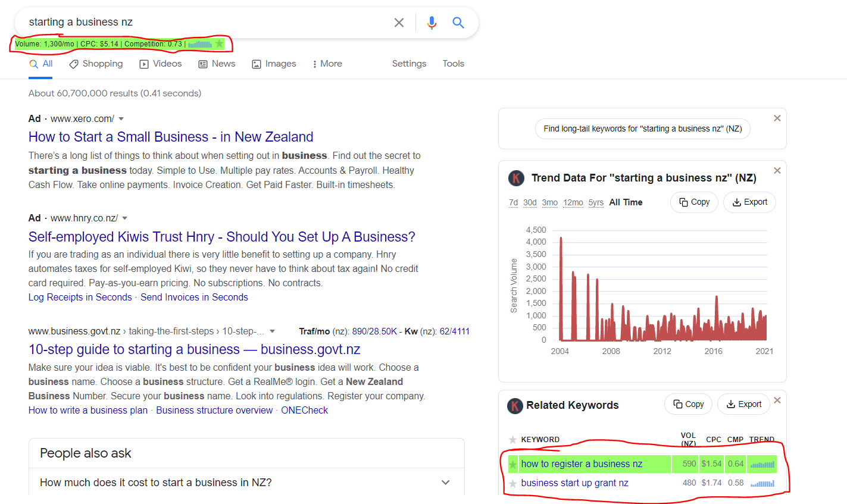Screen dimensions: 847x504
Task: Click the 'People also ask' heading
Action: pos(86,453)
